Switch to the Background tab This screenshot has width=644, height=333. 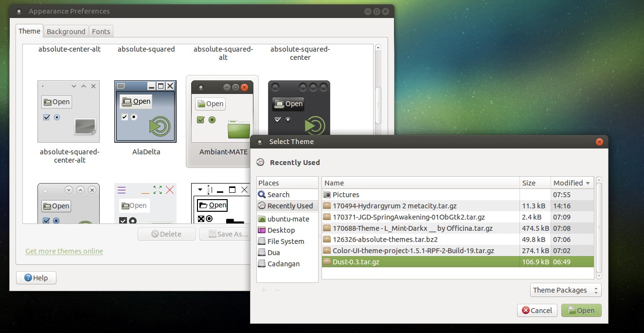point(66,31)
